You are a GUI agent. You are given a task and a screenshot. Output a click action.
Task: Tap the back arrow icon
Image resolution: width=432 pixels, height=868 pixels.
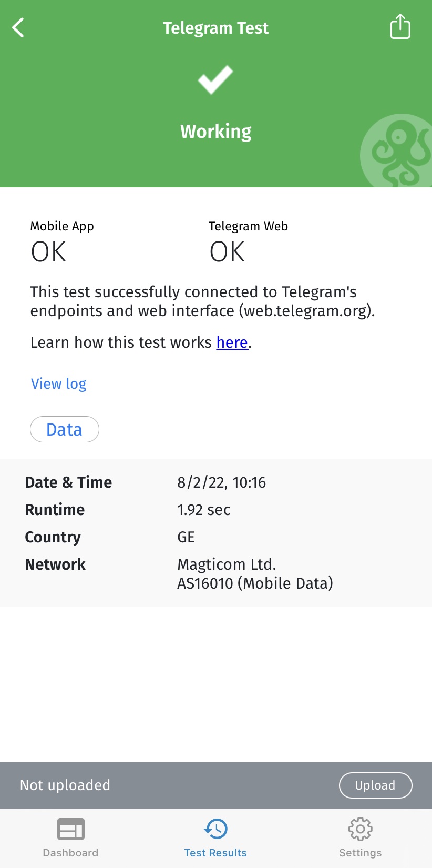18,28
